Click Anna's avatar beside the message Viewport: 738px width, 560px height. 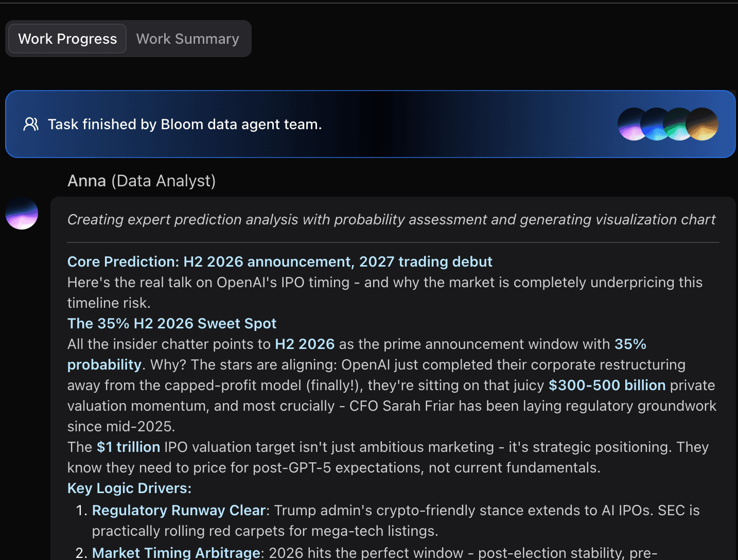tap(22, 213)
